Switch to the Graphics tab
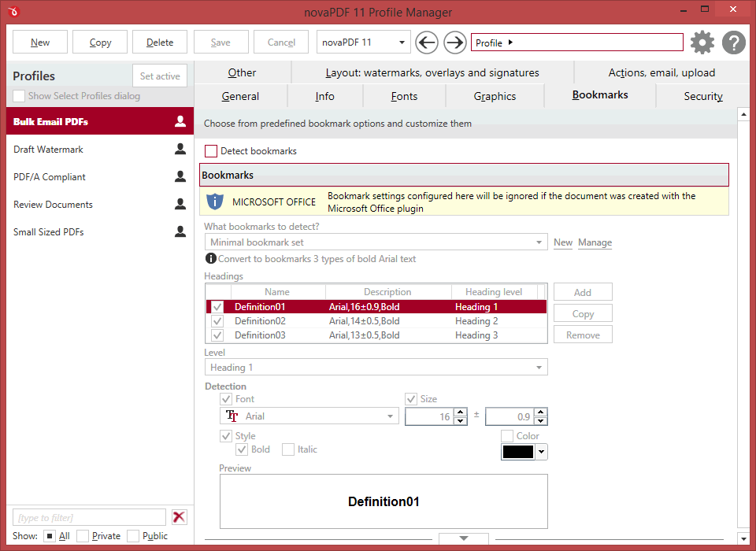The height and width of the screenshot is (551, 756). 495,96
